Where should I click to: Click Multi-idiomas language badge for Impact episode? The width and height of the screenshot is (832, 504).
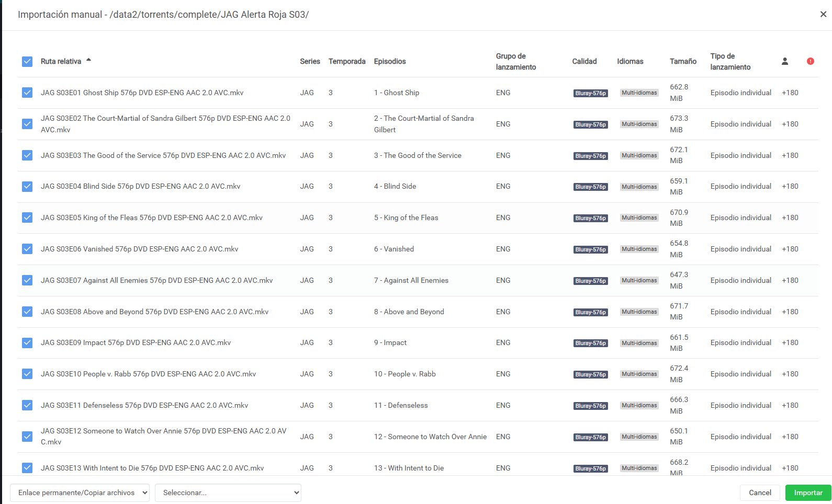coord(639,343)
